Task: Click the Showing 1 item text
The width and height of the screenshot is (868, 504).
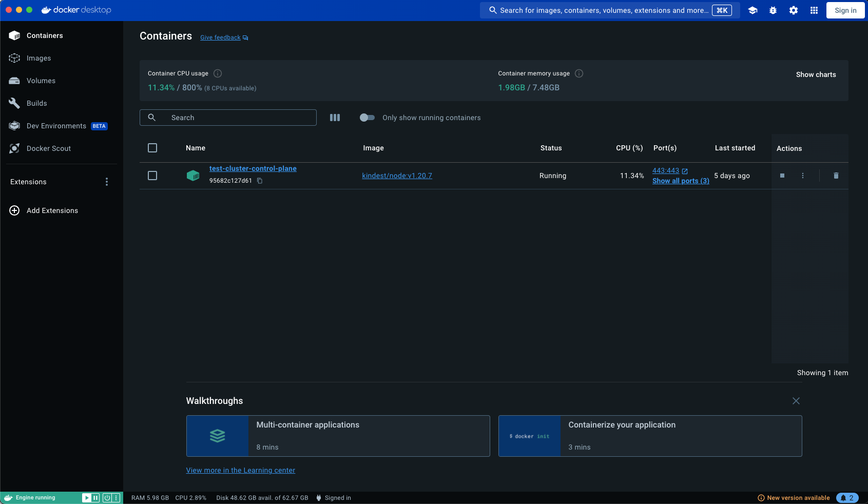Action: [822, 373]
